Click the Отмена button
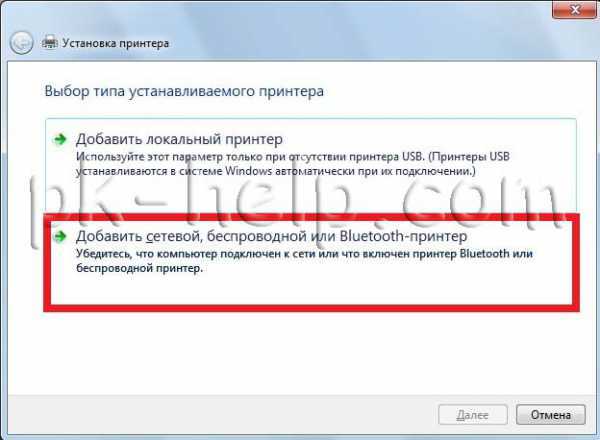600x440 pixels. coord(551,415)
